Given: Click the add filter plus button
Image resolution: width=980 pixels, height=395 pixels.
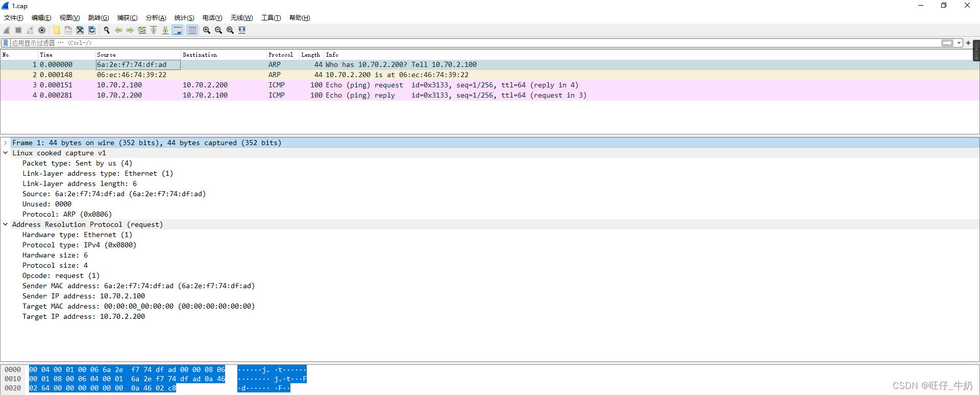Looking at the screenshot, I should click(x=968, y=43).
